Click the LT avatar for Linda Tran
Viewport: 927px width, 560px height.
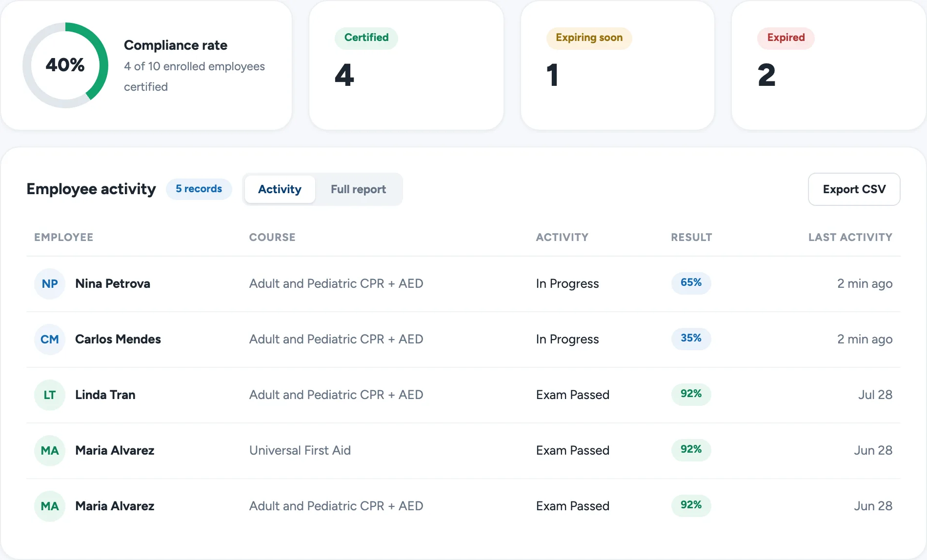(50, 395)
